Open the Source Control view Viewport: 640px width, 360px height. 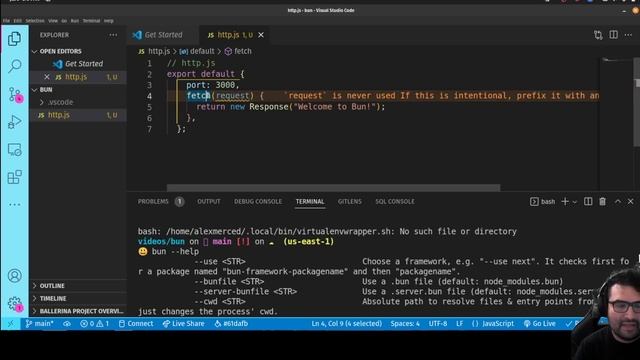click(14, 95)
